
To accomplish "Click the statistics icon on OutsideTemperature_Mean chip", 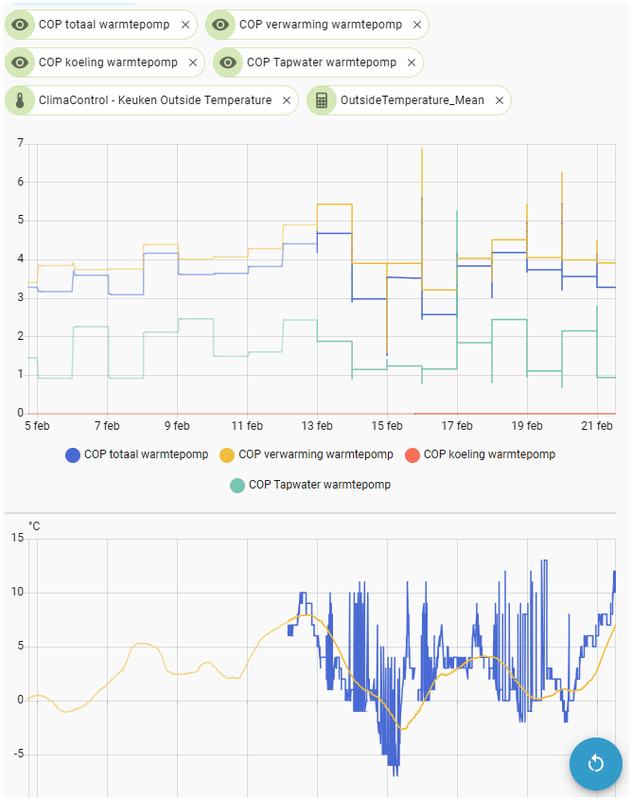I will click(319, 100).
